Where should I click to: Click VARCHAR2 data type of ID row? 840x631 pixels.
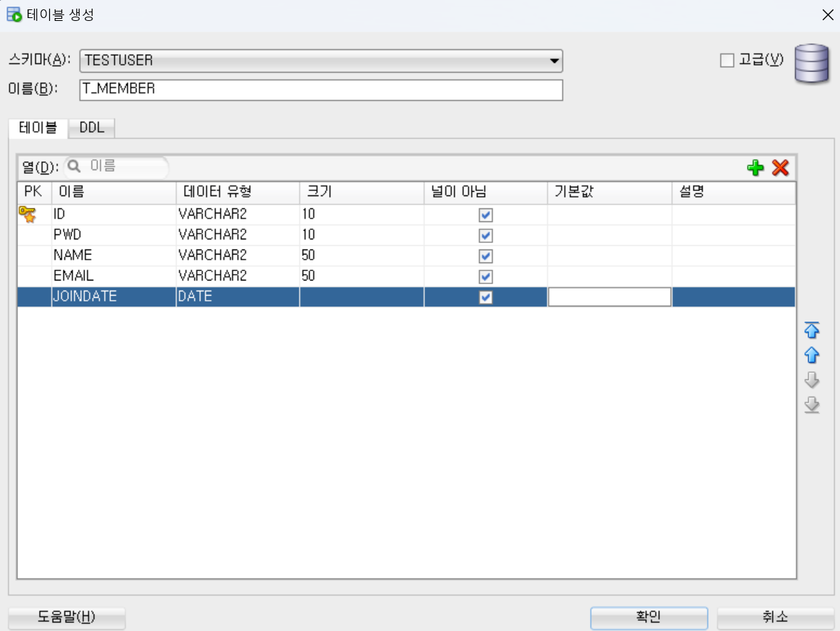point(238,215)
